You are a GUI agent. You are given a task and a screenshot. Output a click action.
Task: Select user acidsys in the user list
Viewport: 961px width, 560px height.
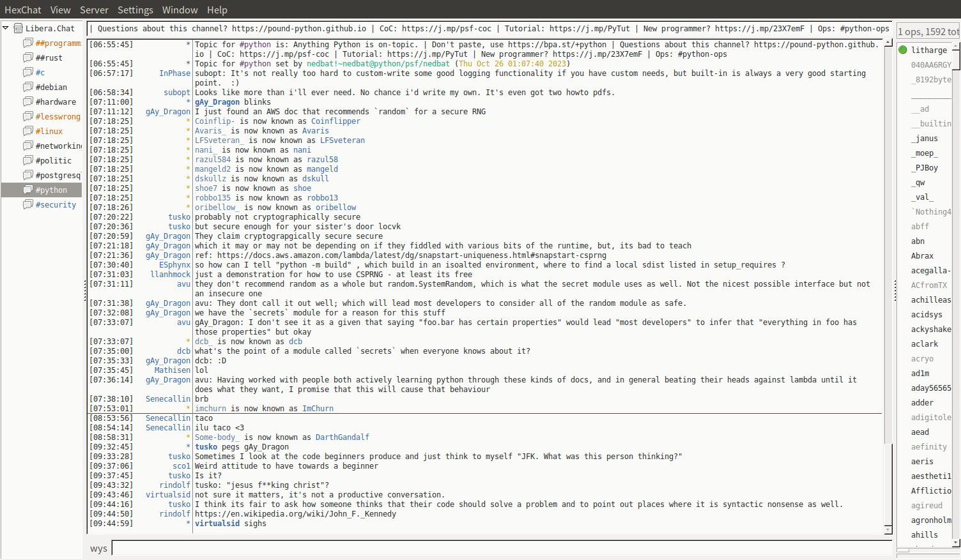point(926,315)
